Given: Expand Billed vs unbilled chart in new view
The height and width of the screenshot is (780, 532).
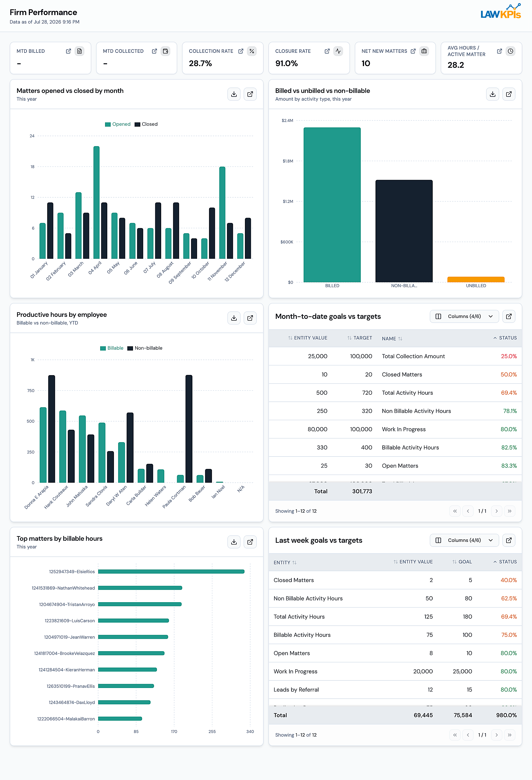Looking at the screenshot, I should click(x=509, y=94).
